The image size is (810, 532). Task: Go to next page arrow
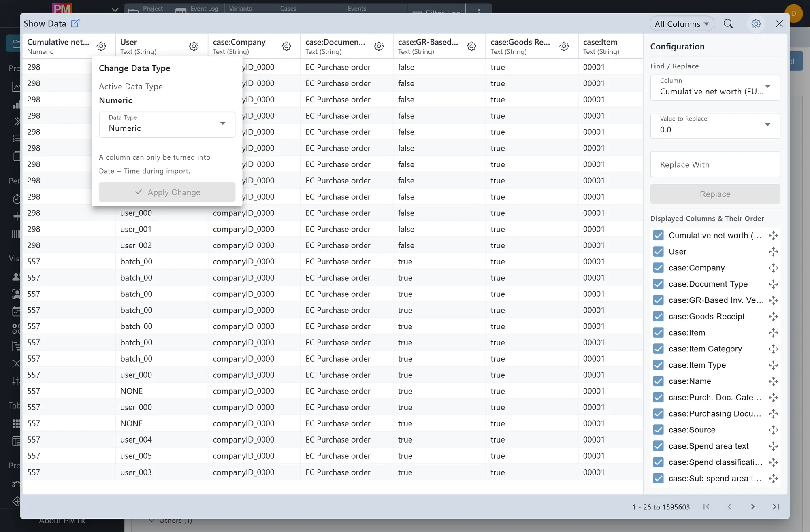[x=752, y=506]
